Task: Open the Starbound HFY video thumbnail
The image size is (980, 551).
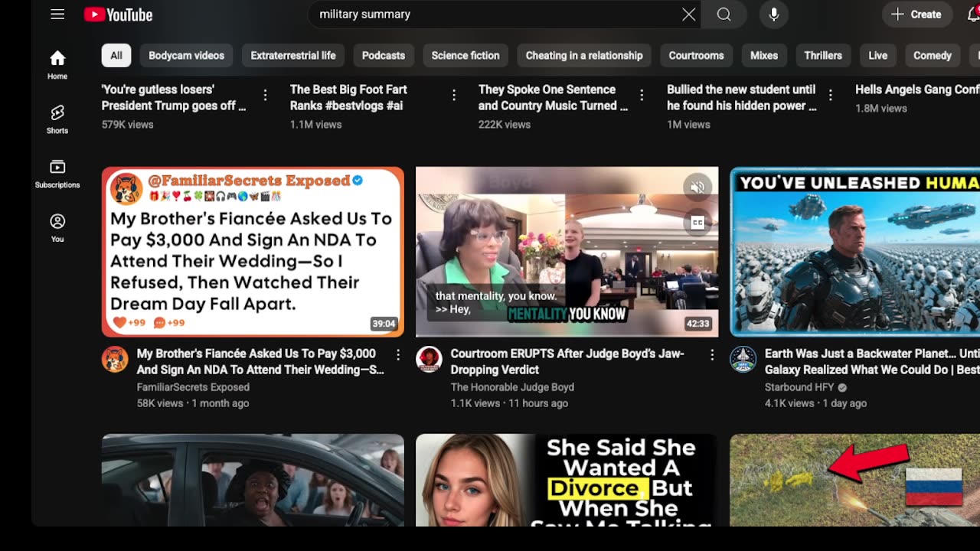Action: (x=854, y=252)
